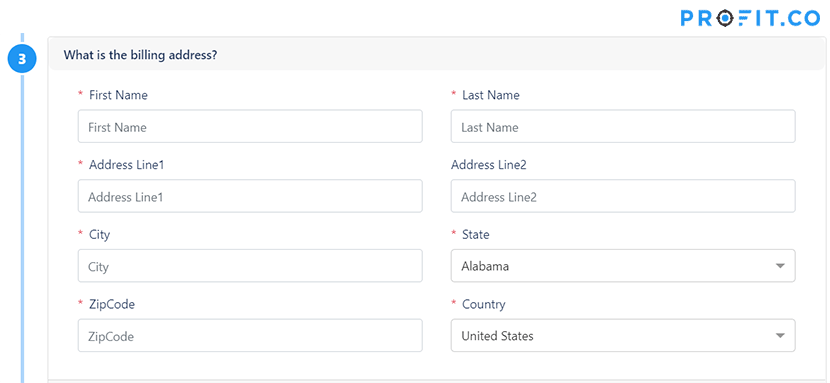Focus the Address Line1 text box
Image resolution: width=830 pixels, height=383 pixels.
pyautogui.click(x=250, y=196)
